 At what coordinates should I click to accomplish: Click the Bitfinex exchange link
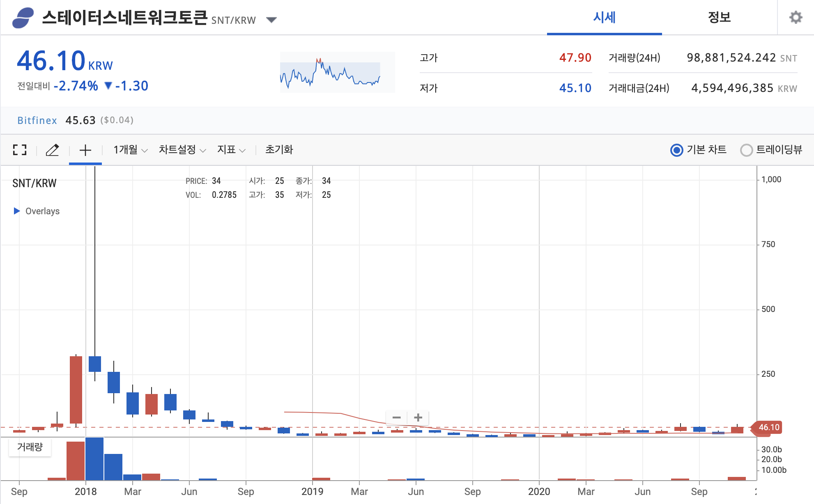(x=37, y=120)
